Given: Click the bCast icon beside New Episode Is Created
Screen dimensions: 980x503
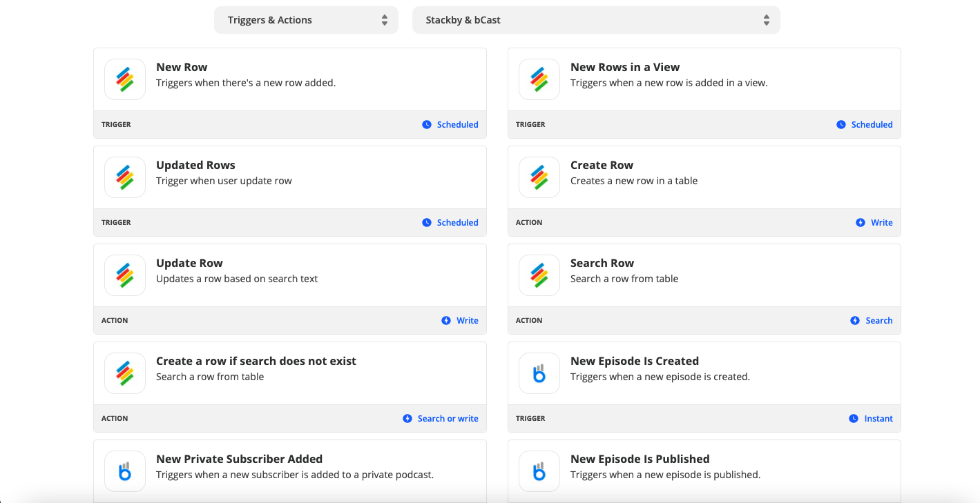Looking at the screenshot, I should (539, 373).
